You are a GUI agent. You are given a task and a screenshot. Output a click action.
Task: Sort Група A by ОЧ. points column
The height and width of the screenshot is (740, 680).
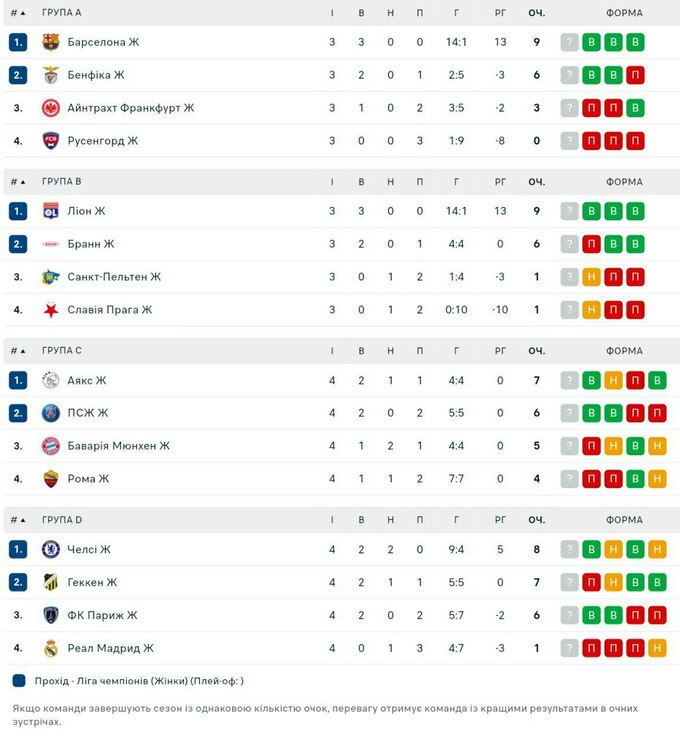pyautogui.click(x=537, y=13)
